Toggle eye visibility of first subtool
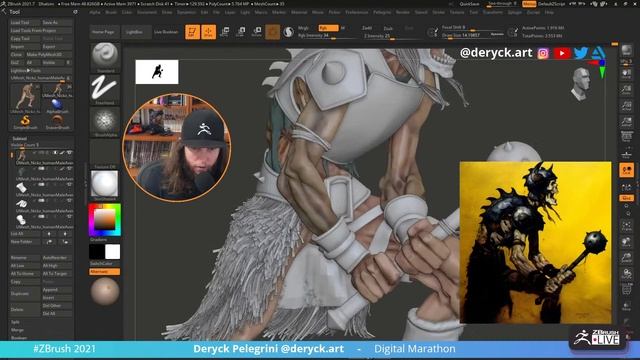 [x=70, y=153]
